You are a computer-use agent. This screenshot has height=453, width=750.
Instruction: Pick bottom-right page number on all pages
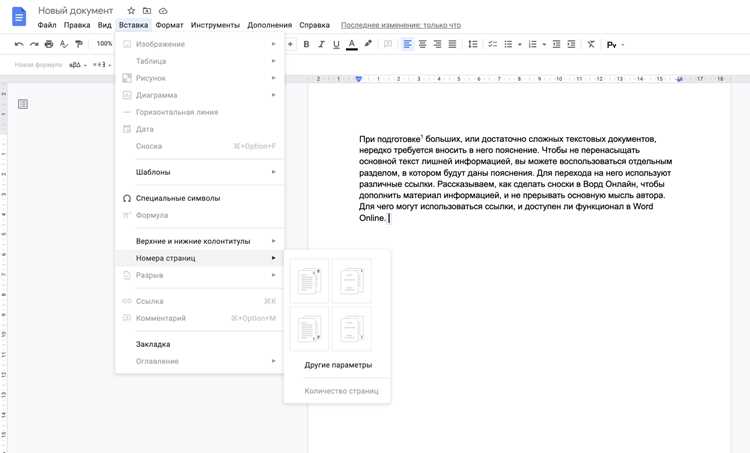pos(309,329)
